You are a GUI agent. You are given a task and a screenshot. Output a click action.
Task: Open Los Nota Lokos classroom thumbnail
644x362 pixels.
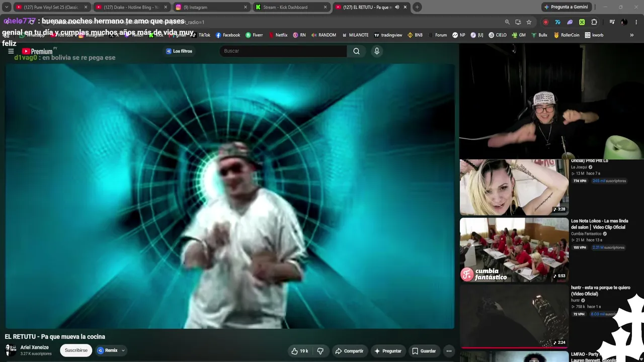click(514, 250)
